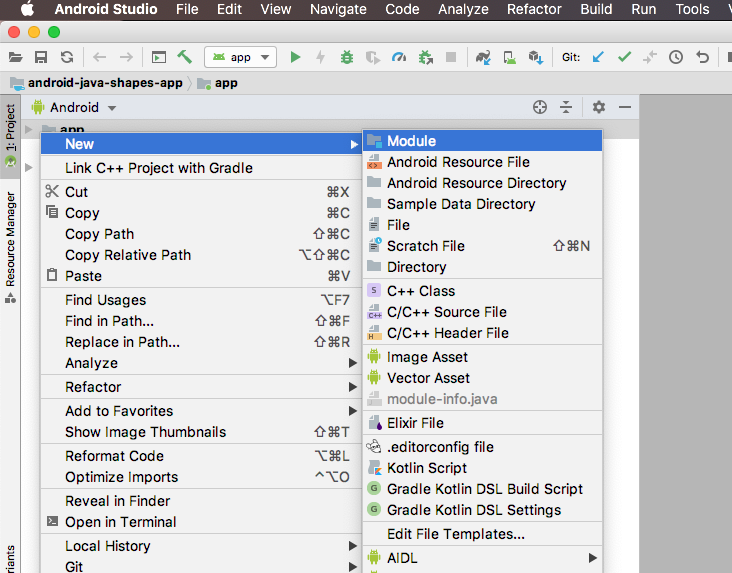Choose Android Resource File entry

pos(482,162)
